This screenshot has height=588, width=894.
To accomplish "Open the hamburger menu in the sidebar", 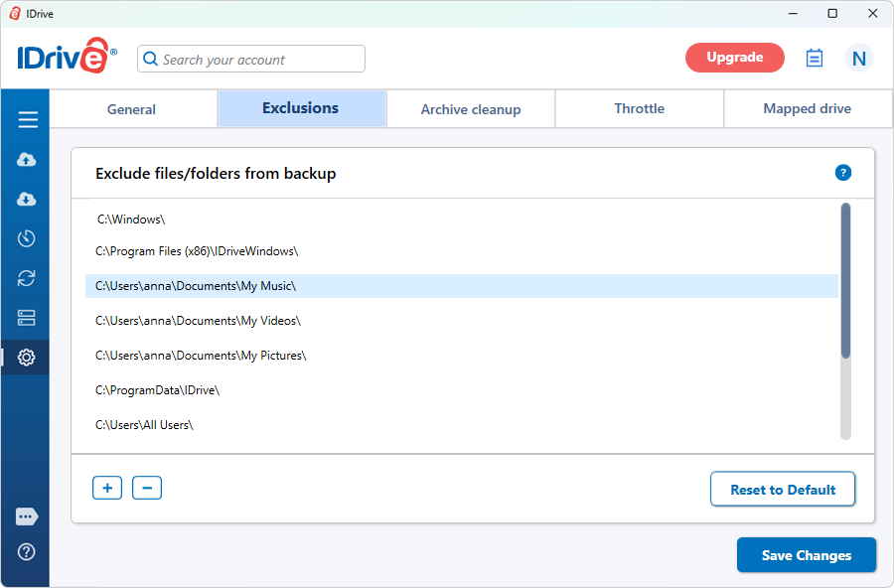I will [x=27, y=120].
